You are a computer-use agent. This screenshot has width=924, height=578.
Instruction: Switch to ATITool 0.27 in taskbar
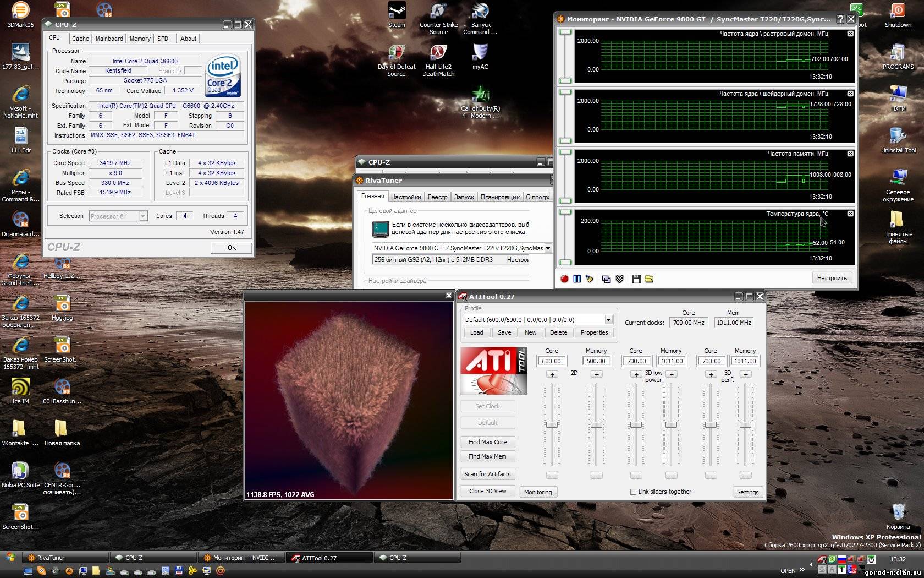click(329, 558)
